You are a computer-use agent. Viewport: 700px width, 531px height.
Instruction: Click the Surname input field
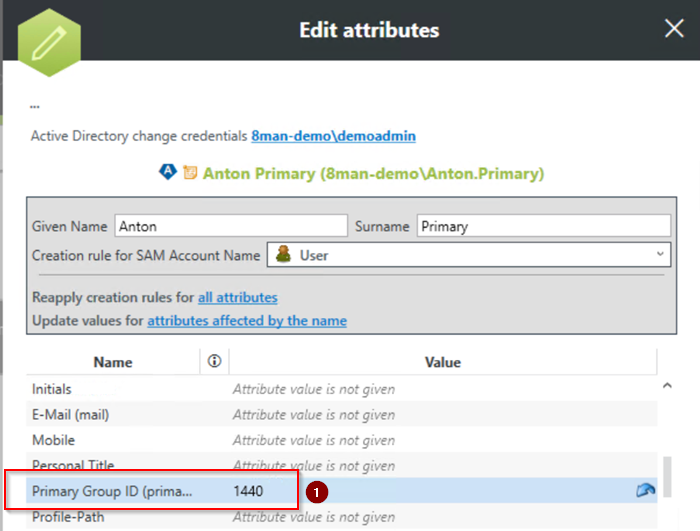(x=543, y=226)
